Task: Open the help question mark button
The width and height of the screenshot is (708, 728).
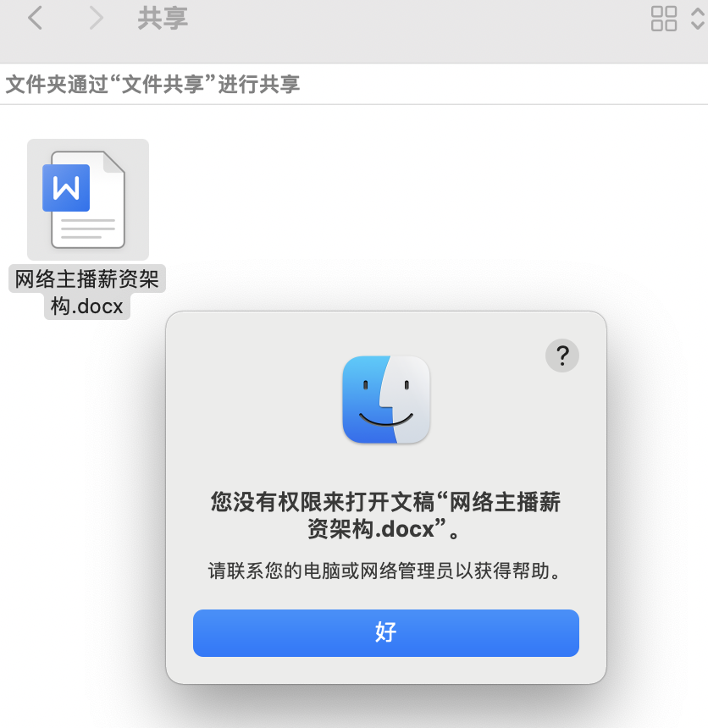Action: (561, 356)
